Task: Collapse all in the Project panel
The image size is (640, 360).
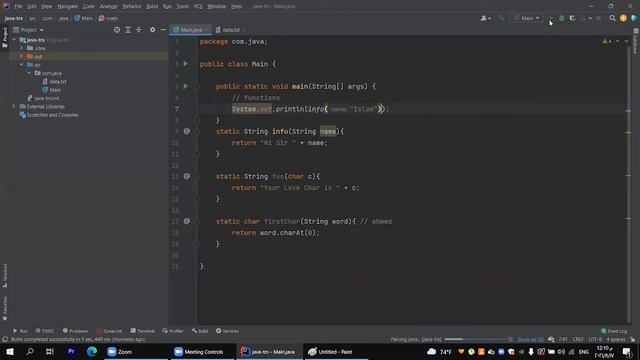Action: click(x=139, y=30)
